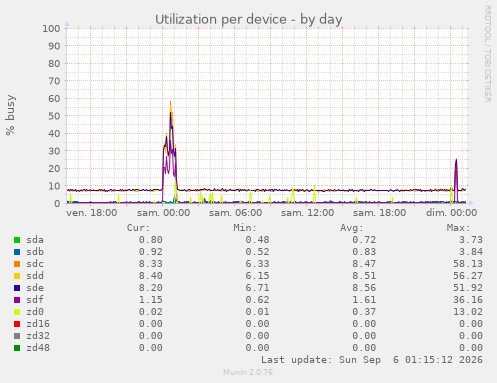The image size is (497, 383).
Task: Click the 'sdc' device label
Action: coord(35,264)
